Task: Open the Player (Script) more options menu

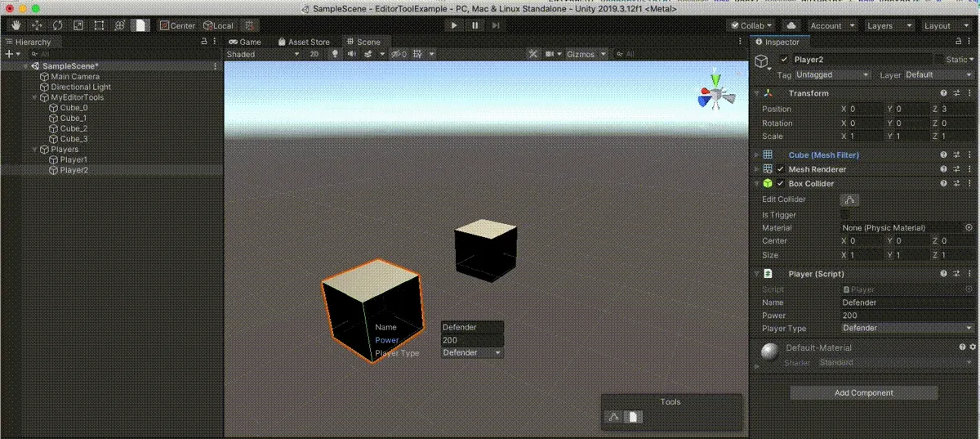Action: click(970, 274)
